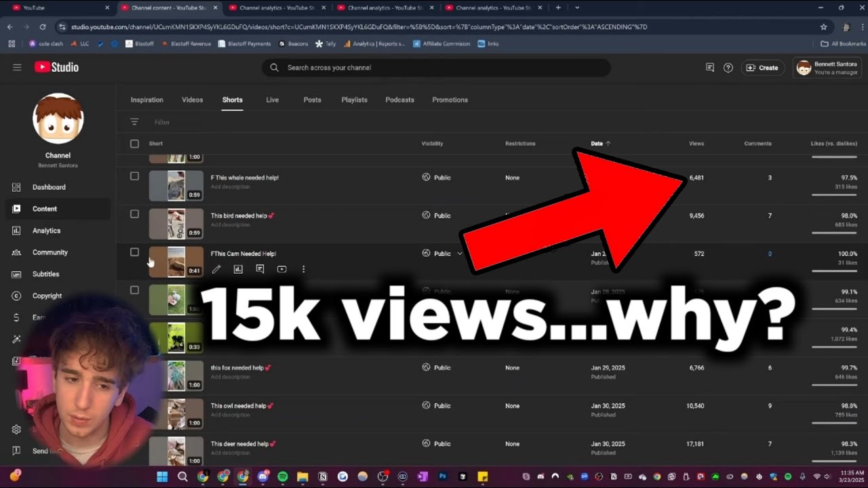Check the box for FThis Cam Needed Help
The image size is (868, 488).
tap(134, 252)
